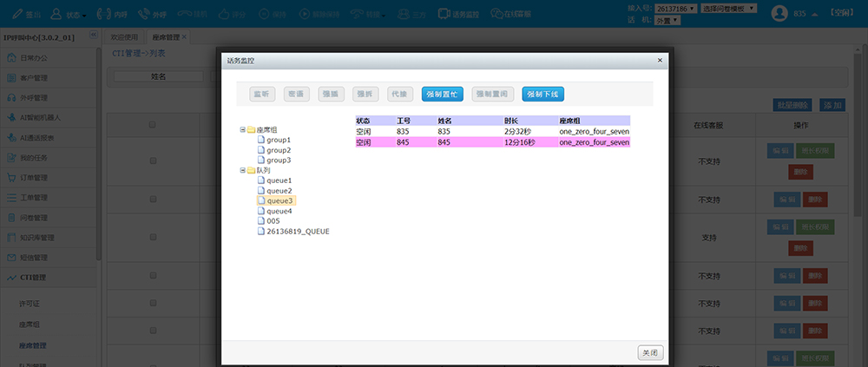Click the 强制下线 button
This screenshot has height=367, width=868.
click(543, 94)
